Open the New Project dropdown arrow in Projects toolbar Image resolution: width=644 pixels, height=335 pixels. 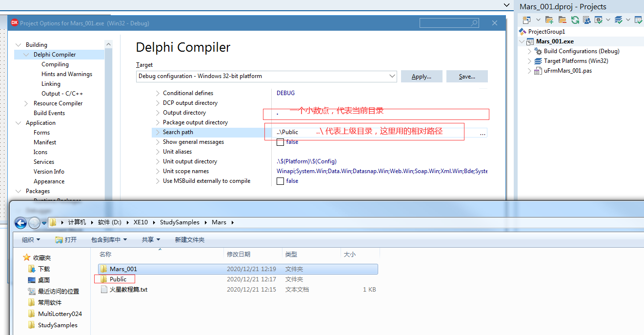pos(538,20)
